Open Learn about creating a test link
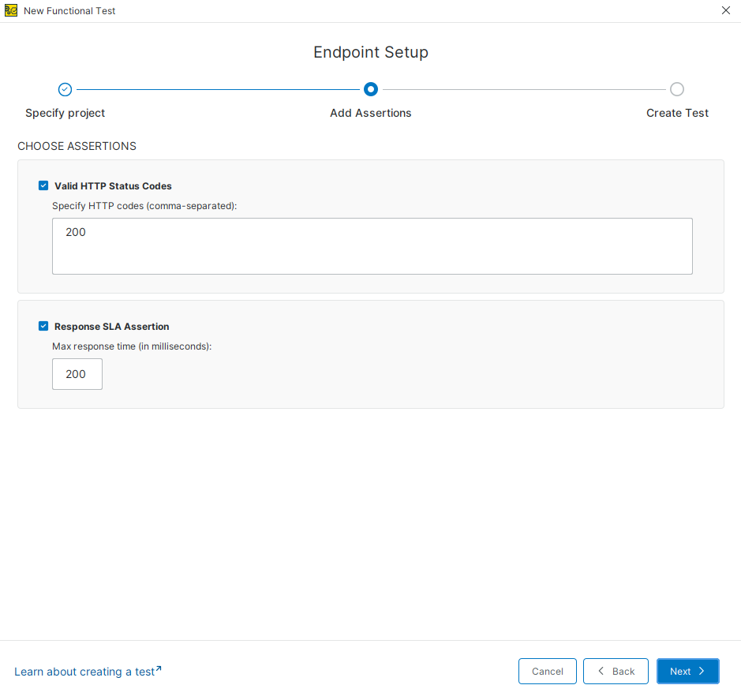 pos(88,671)
